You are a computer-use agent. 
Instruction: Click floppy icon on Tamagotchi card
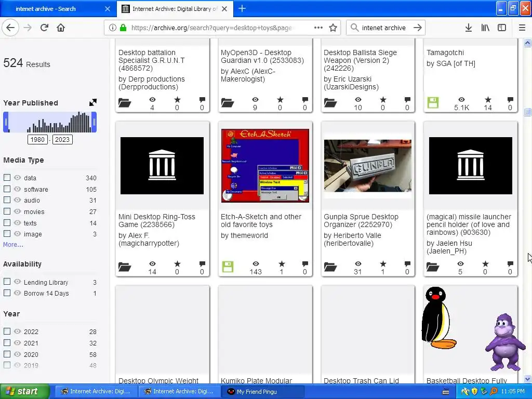pos(433,102)
